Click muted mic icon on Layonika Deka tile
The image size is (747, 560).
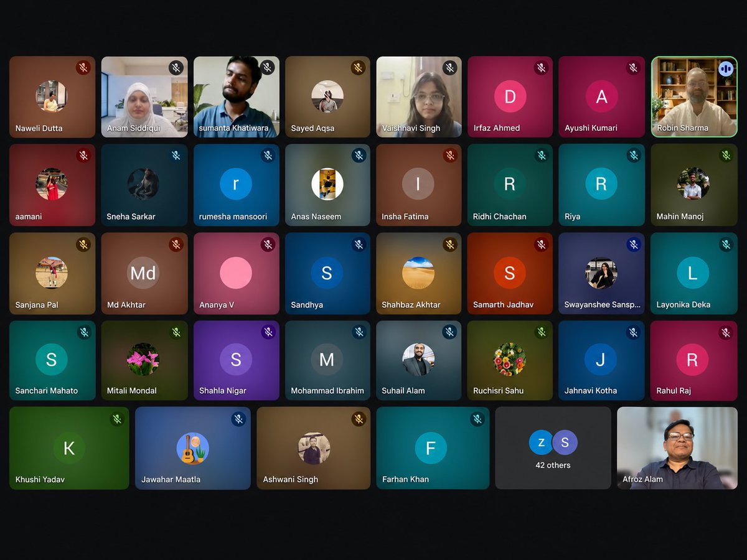click(726, 244)
